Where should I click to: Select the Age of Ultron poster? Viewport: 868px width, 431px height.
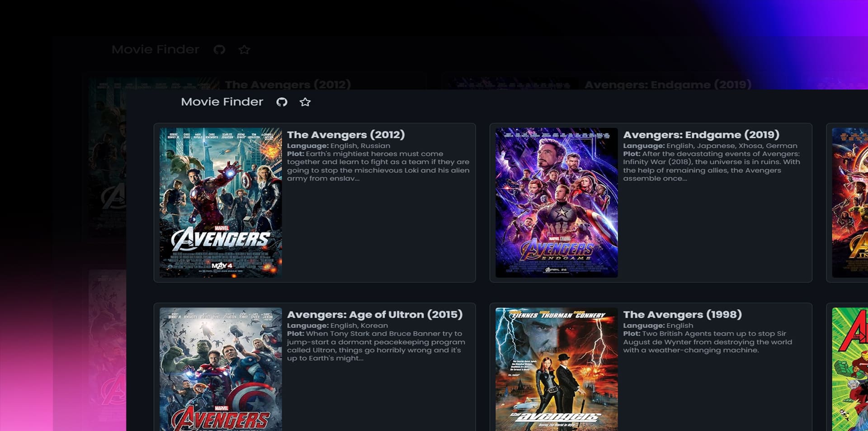tap(221, 369)
